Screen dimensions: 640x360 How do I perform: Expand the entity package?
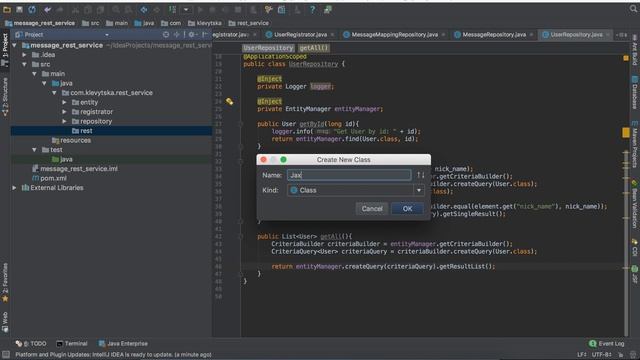[64, 102]
